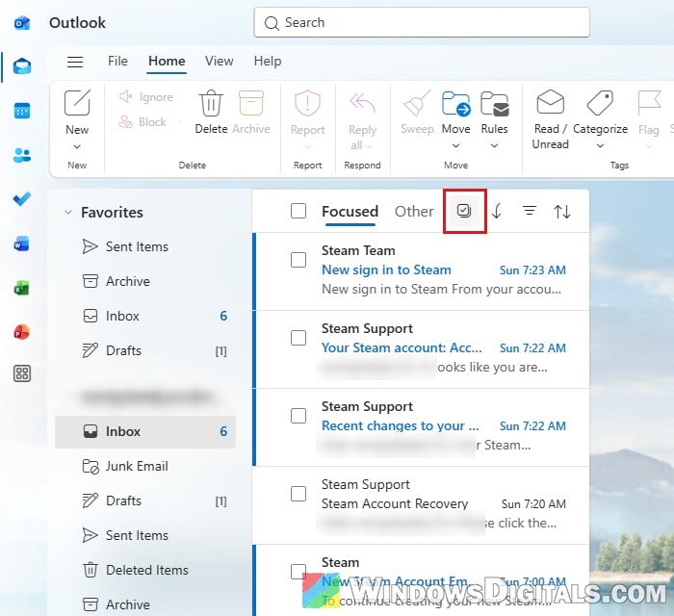Check the Steam Account Recovery email checkbox
Screen dimensions: 674x616
tap(298, 494)
